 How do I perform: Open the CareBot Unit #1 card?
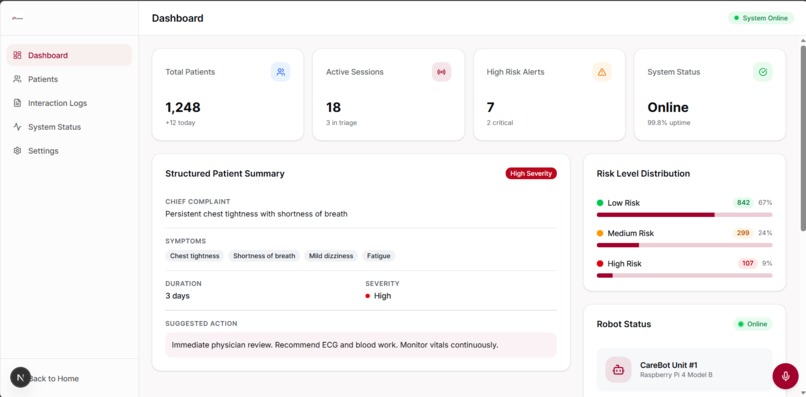coord(684,370)
